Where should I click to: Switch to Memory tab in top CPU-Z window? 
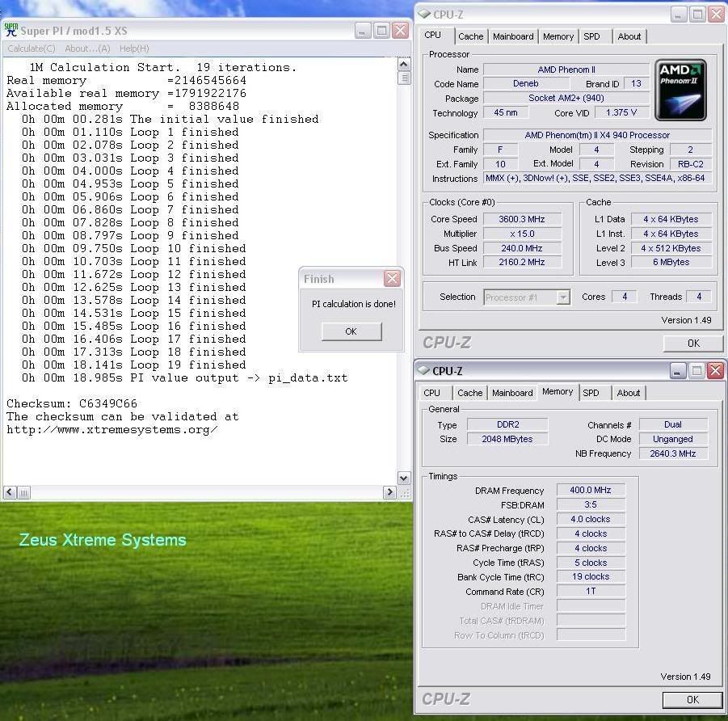click(x=558, y=36)
